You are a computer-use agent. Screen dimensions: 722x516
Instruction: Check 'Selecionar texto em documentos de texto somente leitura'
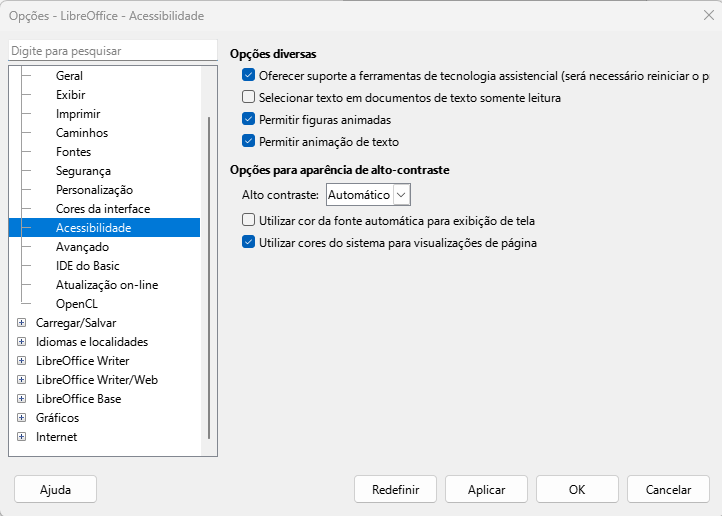coord(248,97)
